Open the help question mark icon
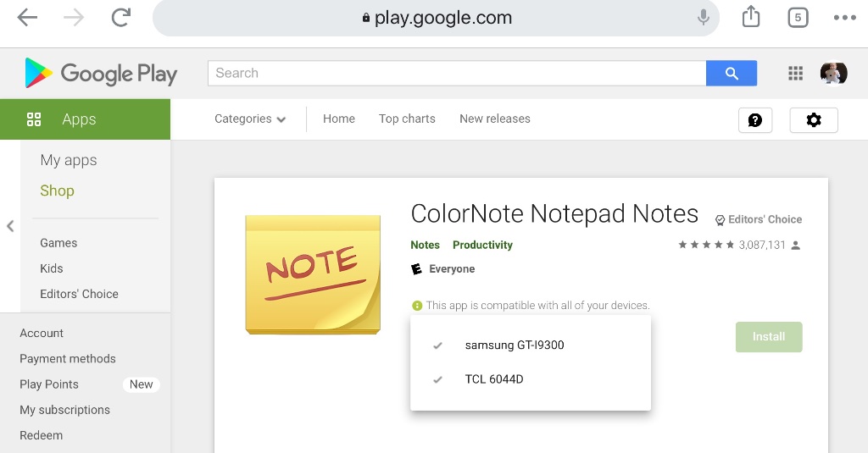Image resolution: width=868 pixels, height=453 pixels. [755, 120]
